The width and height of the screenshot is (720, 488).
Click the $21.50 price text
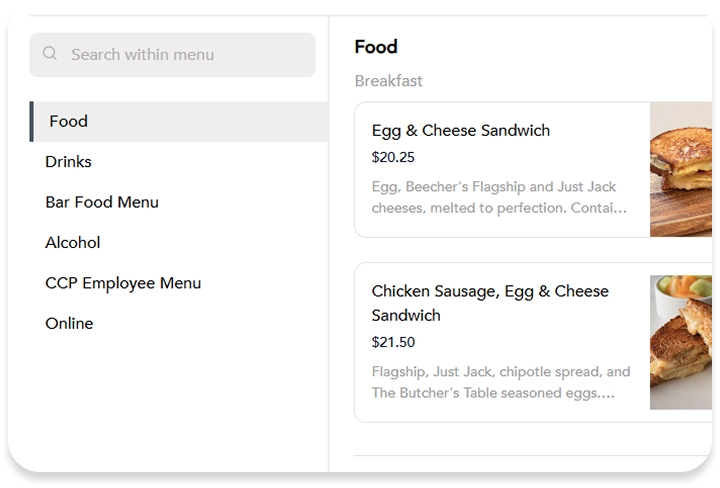(x=393, y=342)
